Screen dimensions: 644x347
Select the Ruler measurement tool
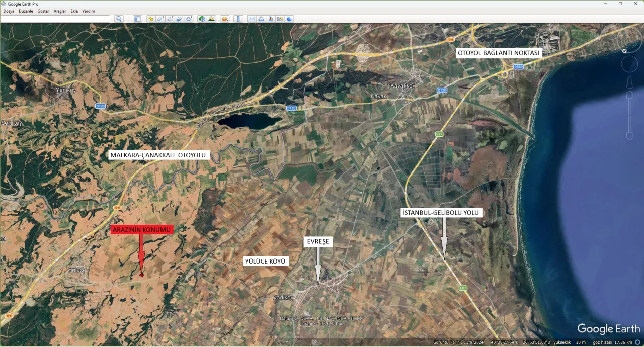238,19
